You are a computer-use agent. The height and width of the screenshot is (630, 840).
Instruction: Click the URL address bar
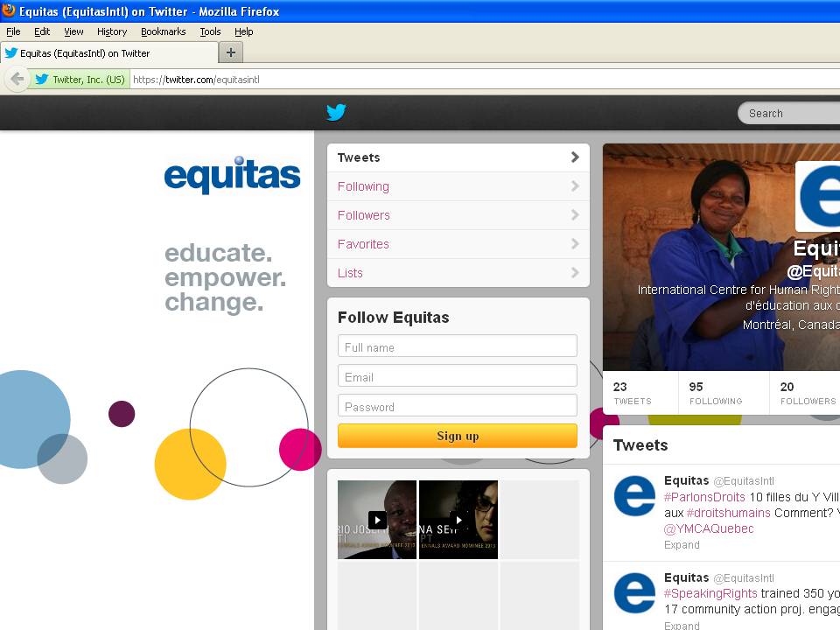[485, 80]
